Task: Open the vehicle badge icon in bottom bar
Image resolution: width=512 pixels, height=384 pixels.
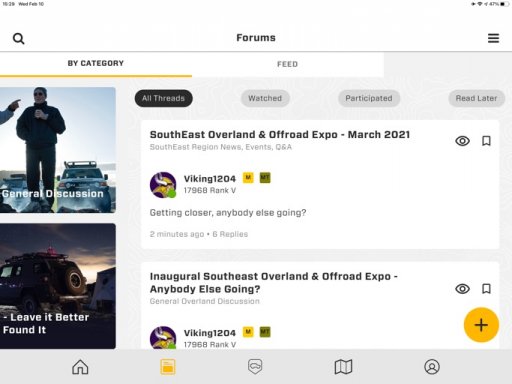Action: coord(255,367)
